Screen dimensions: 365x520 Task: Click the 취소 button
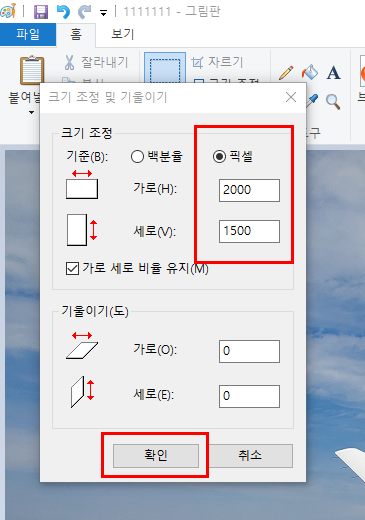[x=250, y=456]
